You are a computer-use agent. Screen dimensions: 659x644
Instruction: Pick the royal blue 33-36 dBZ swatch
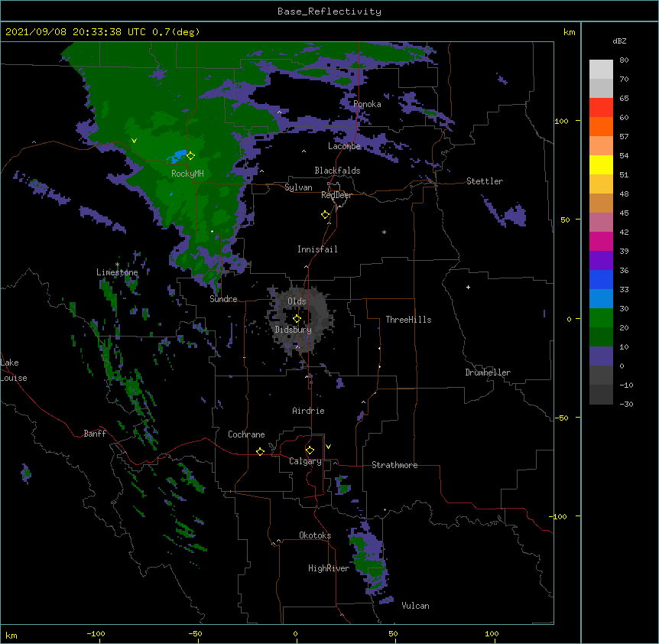tap(601, 279)
